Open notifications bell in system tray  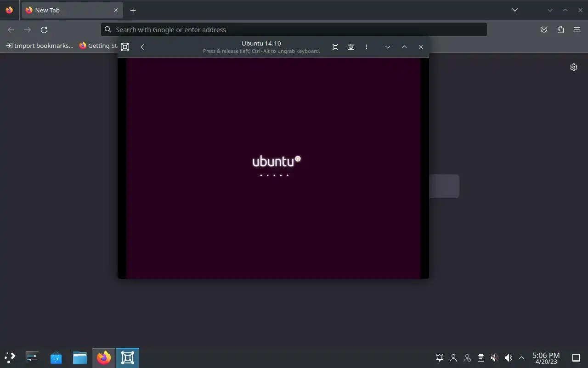point(440,358)
